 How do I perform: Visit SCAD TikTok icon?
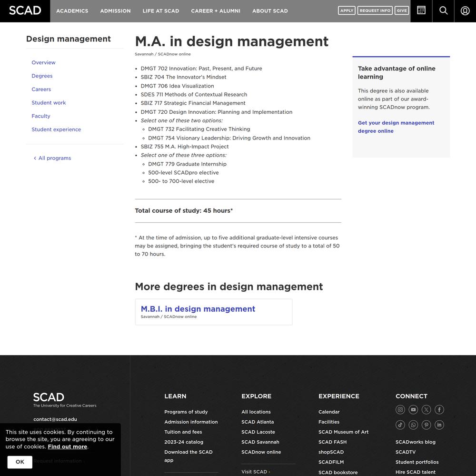(400, 425)
